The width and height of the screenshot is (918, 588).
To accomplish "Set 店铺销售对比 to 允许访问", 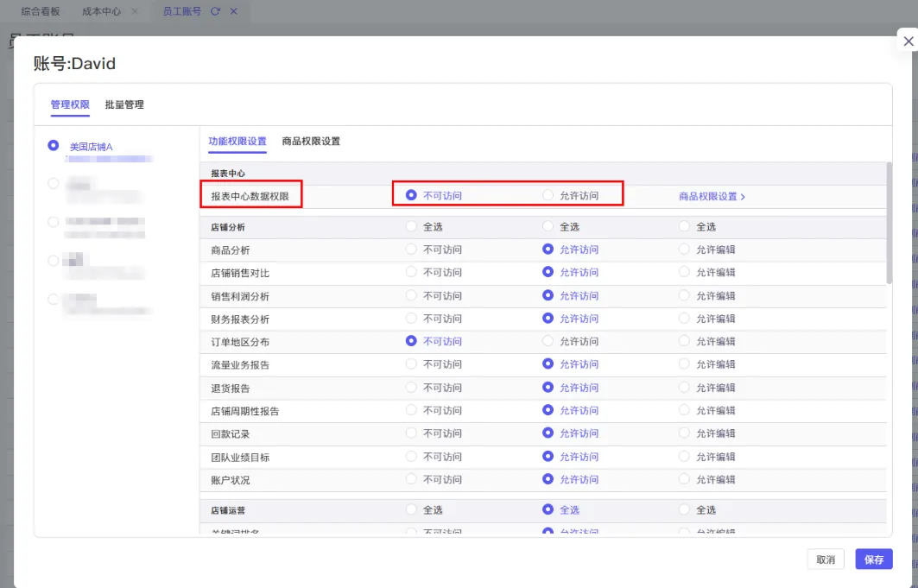I will tap(548, 272).
